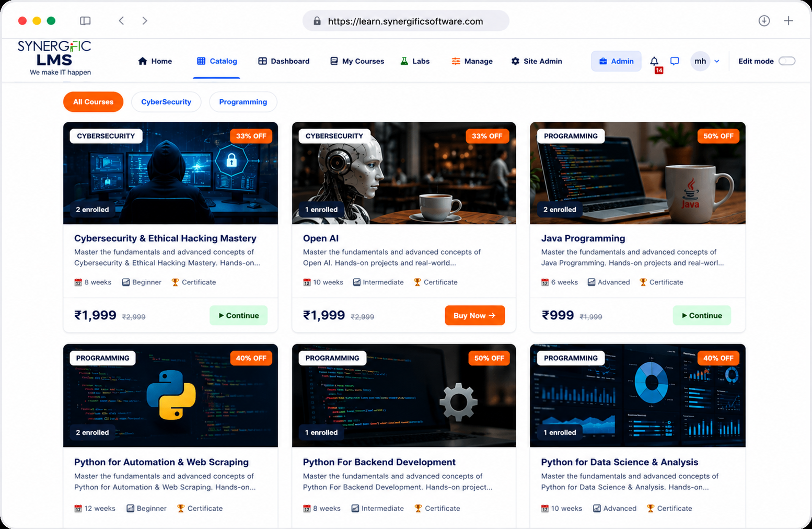
Task: Select the Catalog tab
Action: 217,61
